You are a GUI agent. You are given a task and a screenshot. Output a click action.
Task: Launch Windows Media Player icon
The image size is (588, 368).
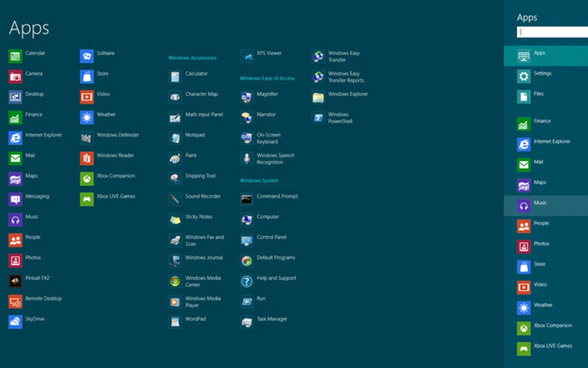[175, 302]
